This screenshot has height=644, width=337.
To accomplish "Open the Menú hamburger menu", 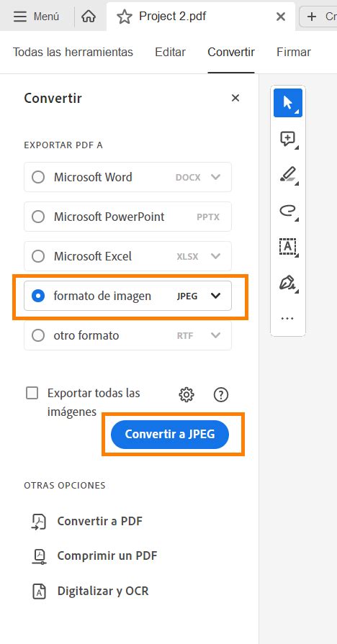I will tap(36, 17).
